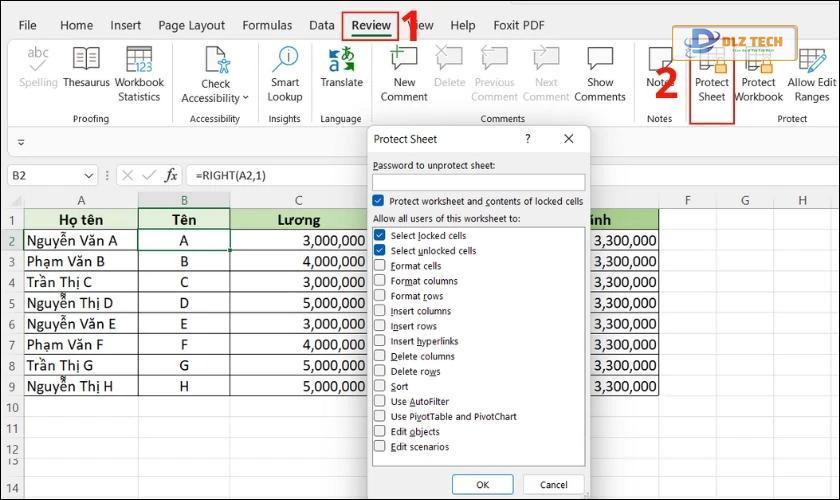The height and width of the screenshot is (500, 840).
Task: Switch to the Formulas tab
Action: click(x=267, y=25)
